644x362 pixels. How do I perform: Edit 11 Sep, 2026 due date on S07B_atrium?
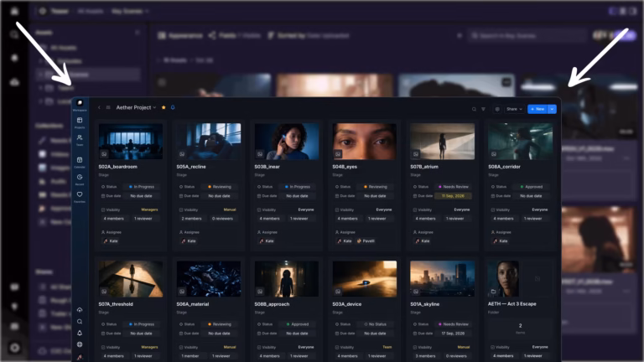(453, 196)
